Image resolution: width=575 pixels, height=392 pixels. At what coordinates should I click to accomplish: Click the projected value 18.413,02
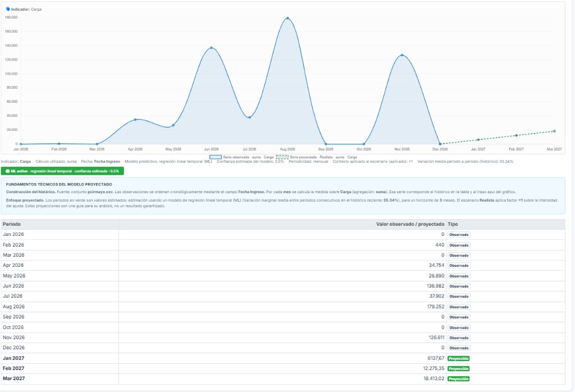click(434, 379)
